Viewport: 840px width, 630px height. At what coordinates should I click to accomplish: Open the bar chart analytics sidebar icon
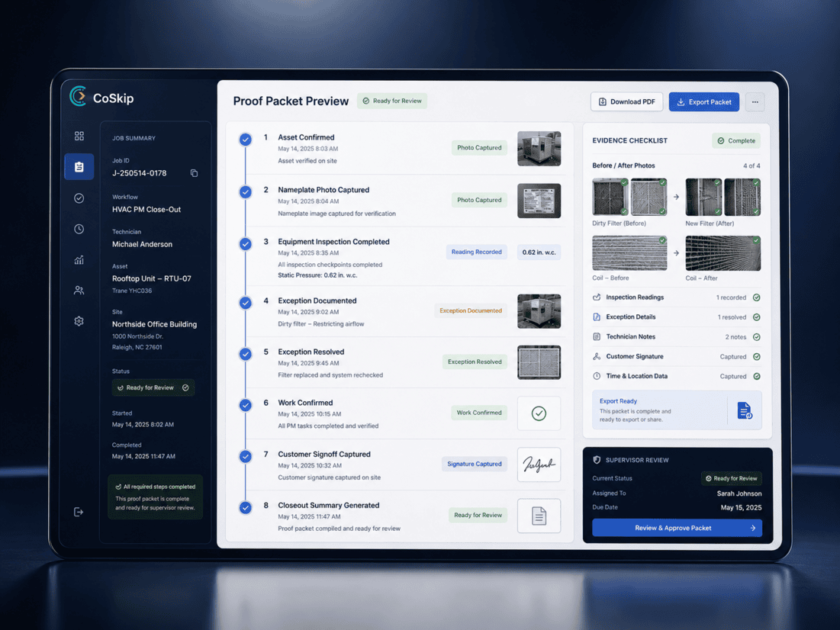click(x=79, y=260)
